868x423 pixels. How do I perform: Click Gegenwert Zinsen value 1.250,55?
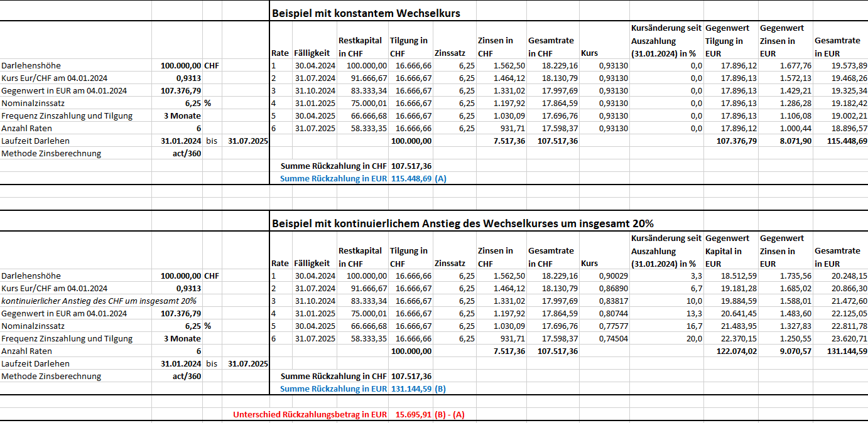(x=795, y=338)
